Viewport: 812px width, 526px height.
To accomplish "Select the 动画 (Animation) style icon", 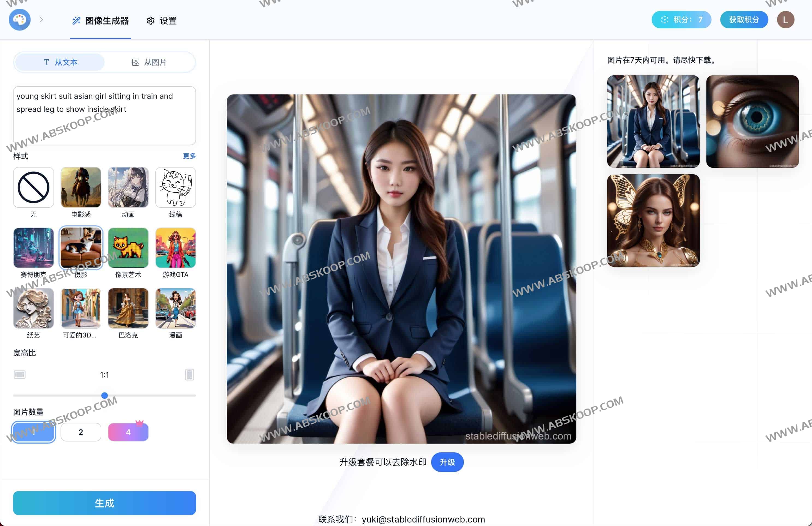I will coord(127,187).
